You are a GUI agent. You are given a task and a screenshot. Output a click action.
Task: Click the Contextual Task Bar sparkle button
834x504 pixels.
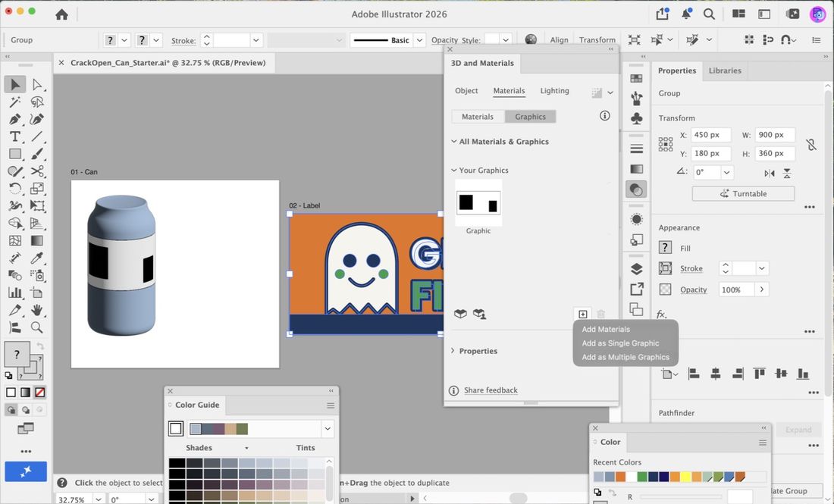coord(26,471)
